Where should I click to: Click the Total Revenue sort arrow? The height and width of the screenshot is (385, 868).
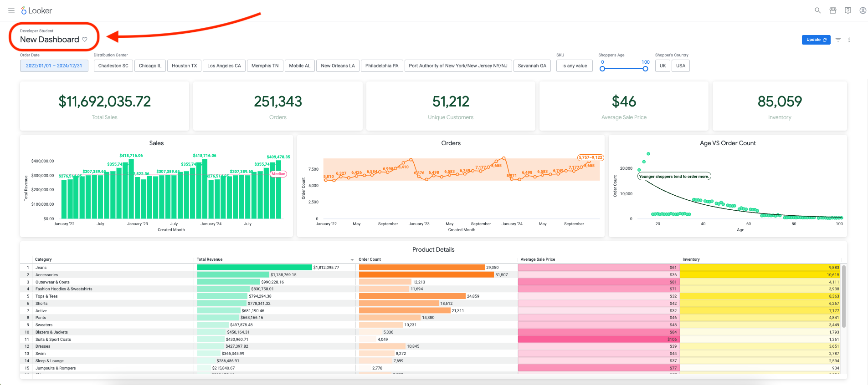(352, 259)
